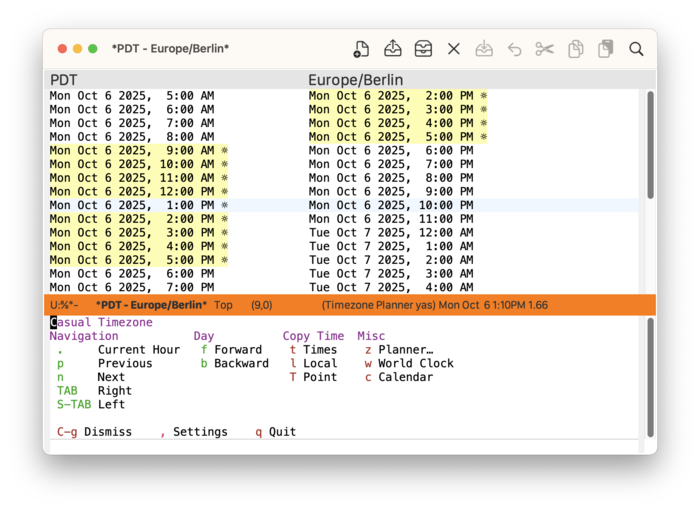Click the yellow minimize window button
Screen dimensions: 700x511
[x=78, y=49]
